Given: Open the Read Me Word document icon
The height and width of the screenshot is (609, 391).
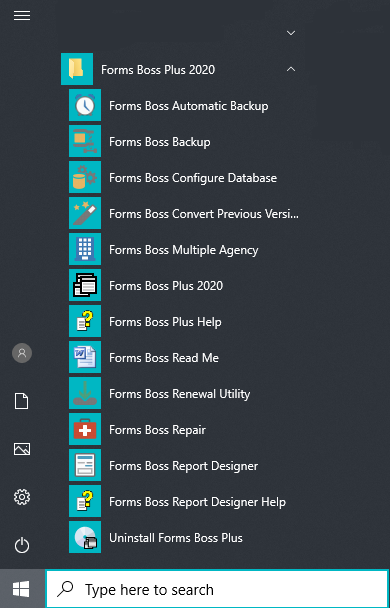Looking at the screenshot, I should tap(85, 357).
